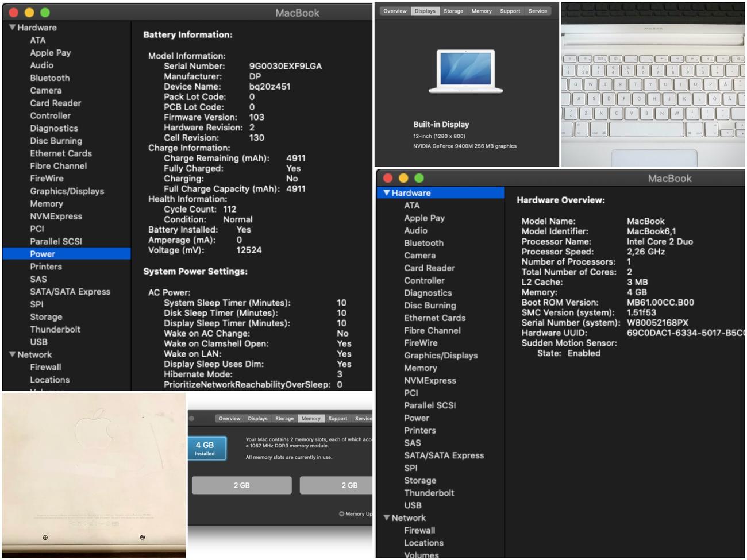The width and height of the screenshot is (747, 560).
Task: Click the MacBook laptop image above Built-in Display
Action: (465, 71)
